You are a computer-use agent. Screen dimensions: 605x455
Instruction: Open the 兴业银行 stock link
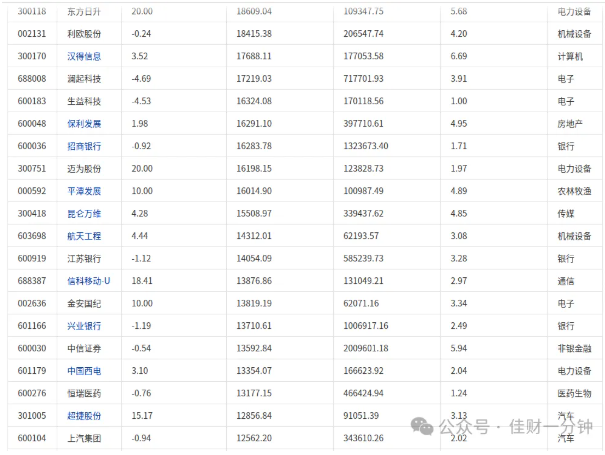(84, 326)
